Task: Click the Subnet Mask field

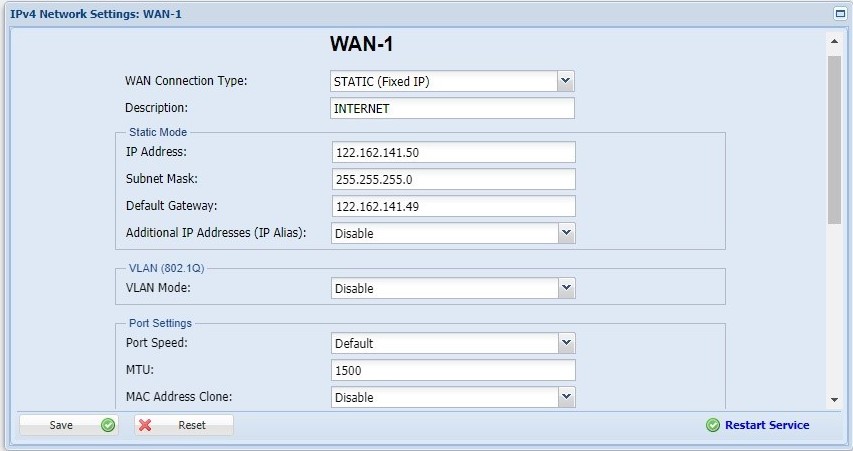Action: click(453, 179)
